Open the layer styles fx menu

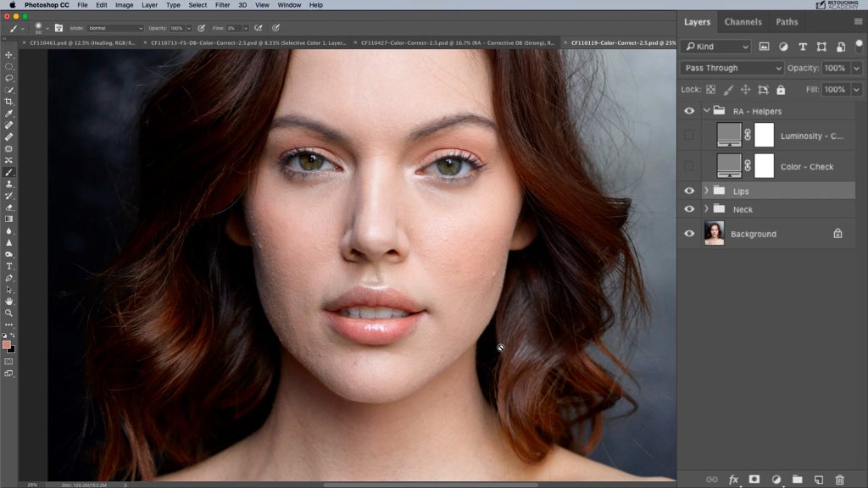click(x=734, y=479)
